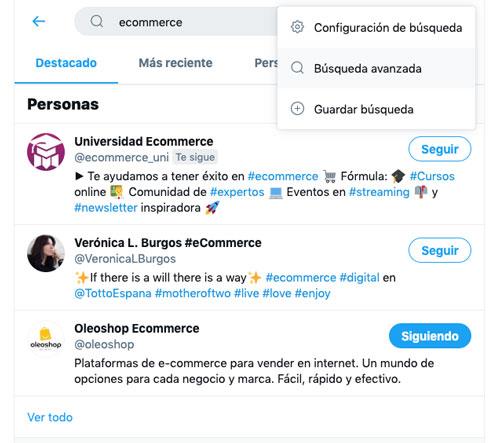Click the magnifier icon beside Búsqueda avanzada
Screen dimensions: 500x443
point(297,68)
